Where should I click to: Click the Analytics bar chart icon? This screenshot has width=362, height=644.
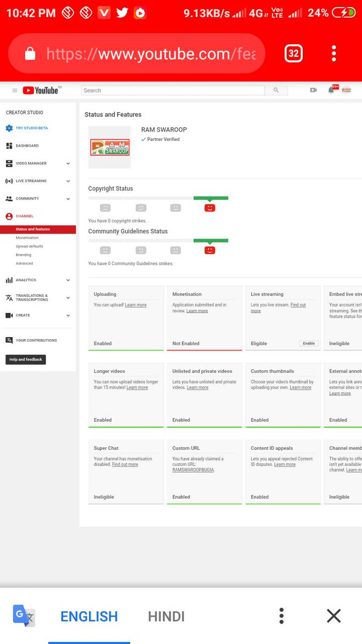point(9,280)
